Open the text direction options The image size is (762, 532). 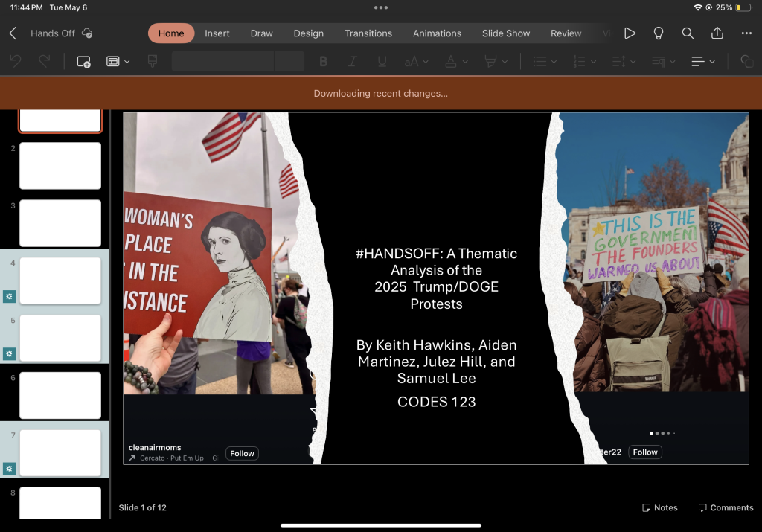click(663, 61)
